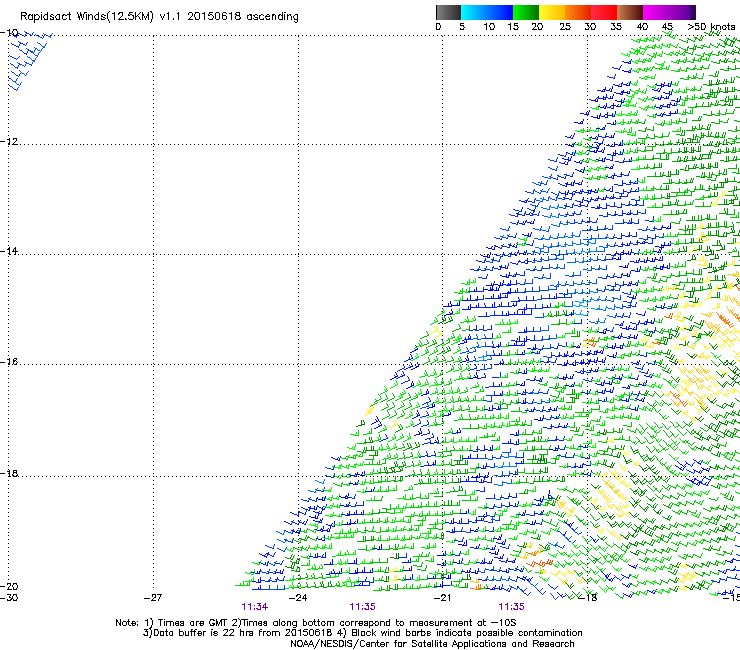The image size is (740, 650).
Task: Select the green 15-20 knots legend band
Action: coord(526,12)
